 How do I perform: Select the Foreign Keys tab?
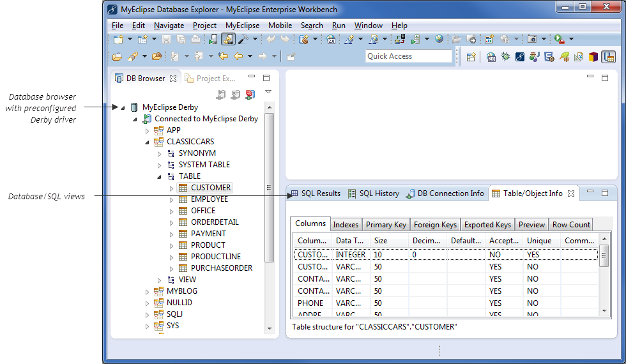(434, 225)
